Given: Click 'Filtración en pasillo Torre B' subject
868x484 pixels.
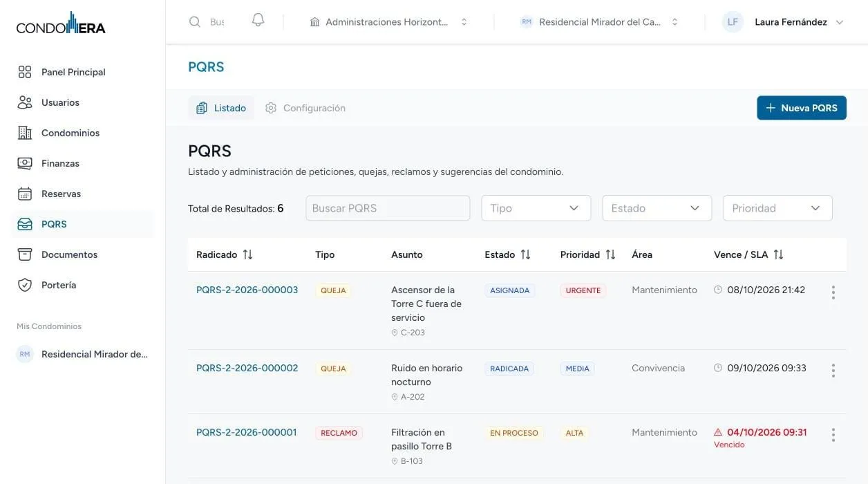Looking at the screenshot, I should 422,439.
